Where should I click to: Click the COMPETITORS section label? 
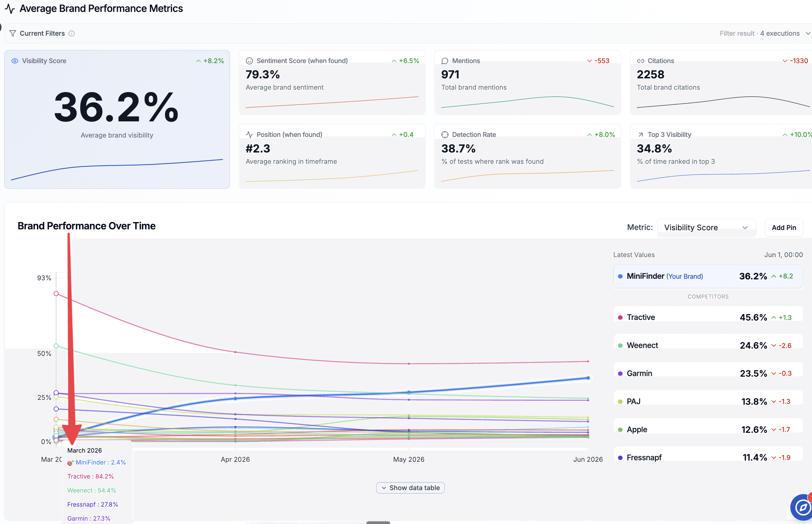tap(708, 297)
